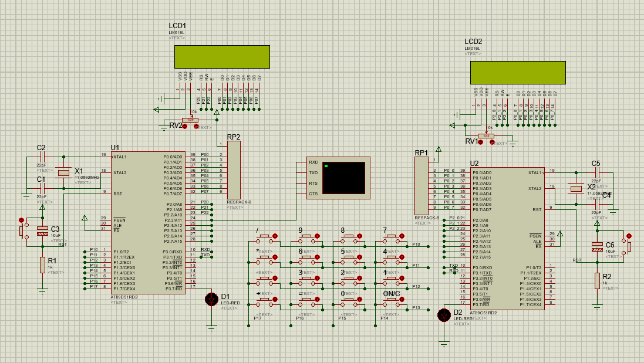
Task: Toggle the red latch dot on + key
Action: pyautogui.click(x=275, y=300)
